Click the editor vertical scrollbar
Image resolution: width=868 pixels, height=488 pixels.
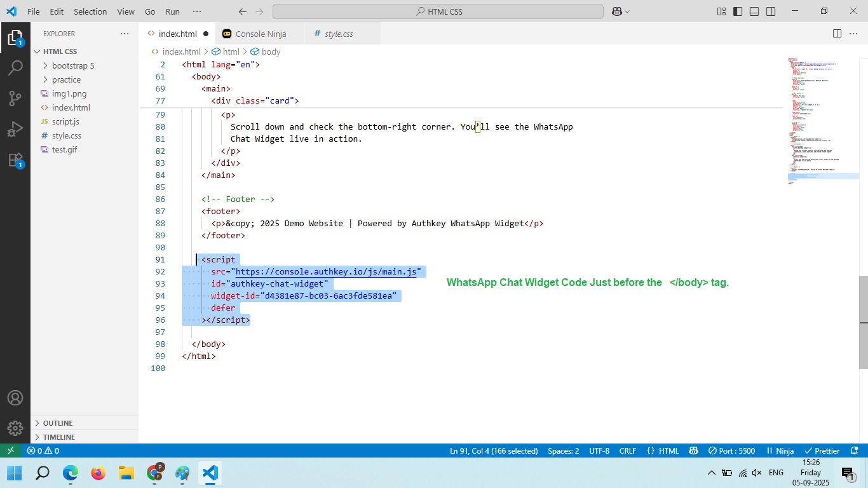pyautogui.click(x=864, y=323)
